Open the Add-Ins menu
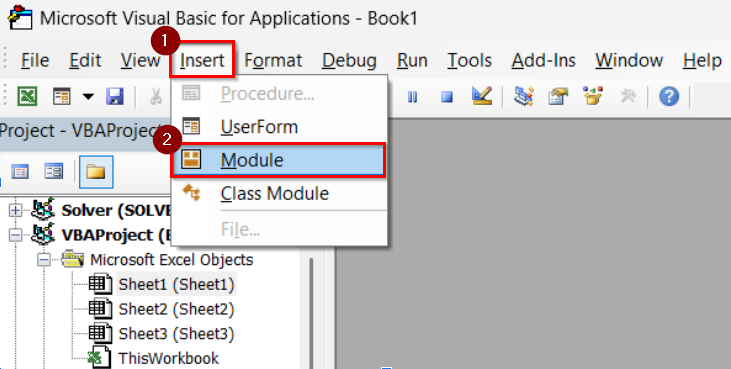Image resolution: width=731 pixels, height=369 pixels. [x=543, y=60]
